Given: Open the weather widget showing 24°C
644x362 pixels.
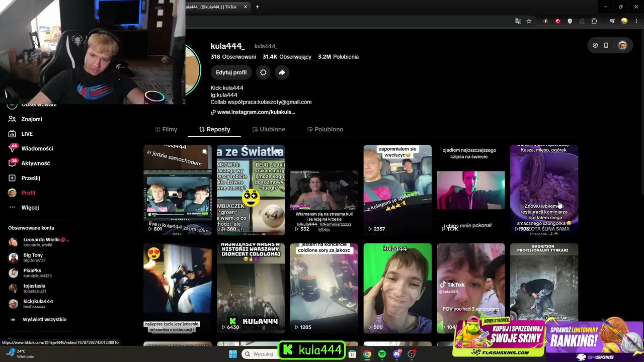Looking at the screenshot, I should point(20,354).
